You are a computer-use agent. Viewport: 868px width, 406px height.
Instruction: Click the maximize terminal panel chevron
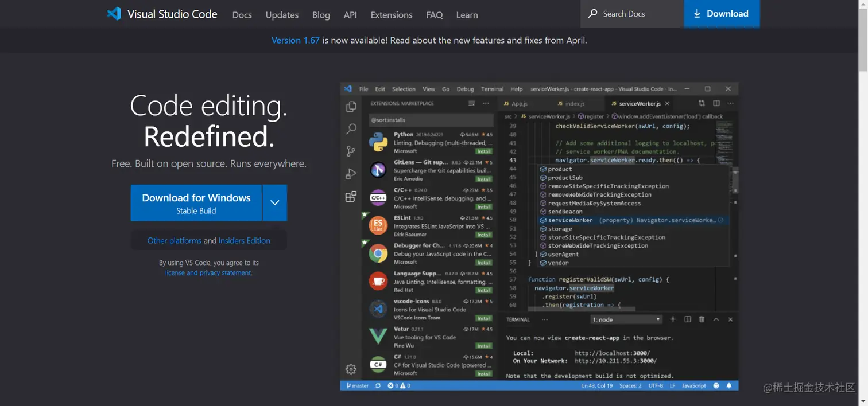point(716,319)
